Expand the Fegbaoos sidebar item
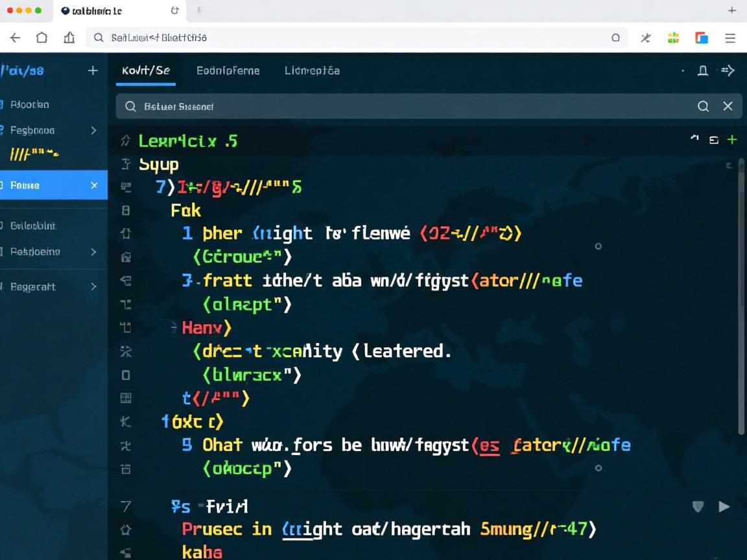 [93, 130]
